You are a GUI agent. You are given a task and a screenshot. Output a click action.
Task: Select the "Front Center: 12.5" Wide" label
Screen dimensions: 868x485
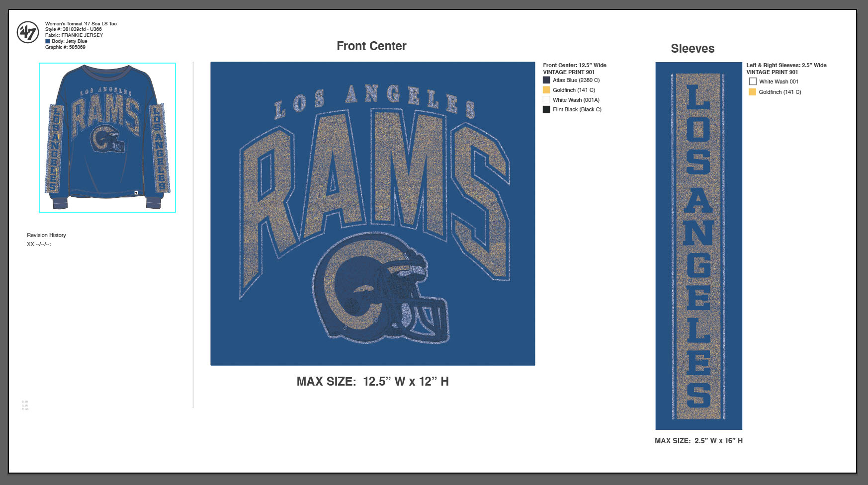coord(575,65)
